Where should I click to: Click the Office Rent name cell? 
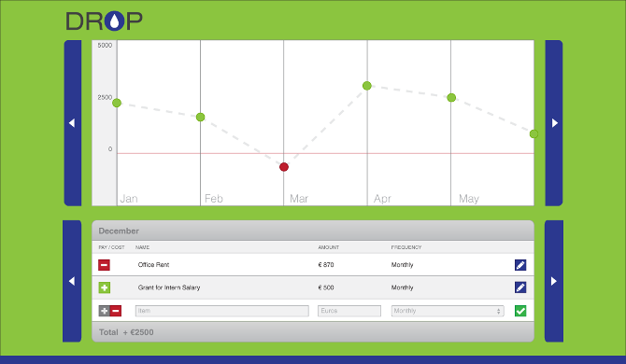click(154, 265)
